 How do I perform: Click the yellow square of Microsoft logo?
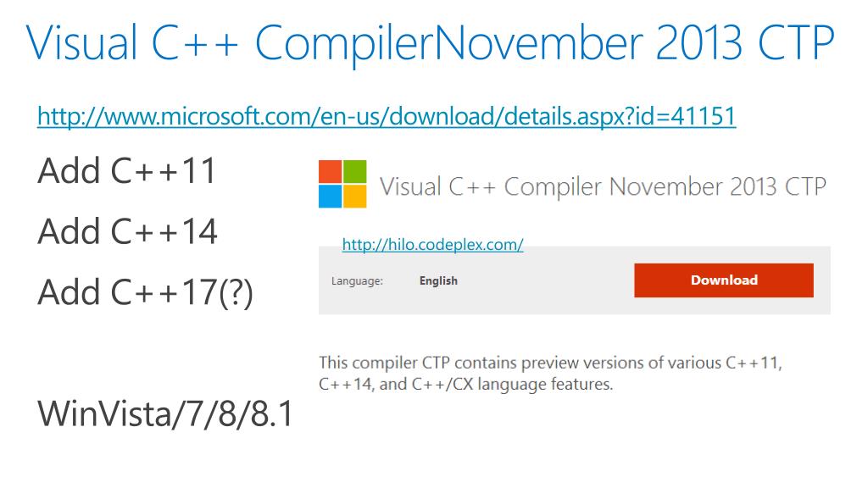pyautogui.click(x=355, y=197)
